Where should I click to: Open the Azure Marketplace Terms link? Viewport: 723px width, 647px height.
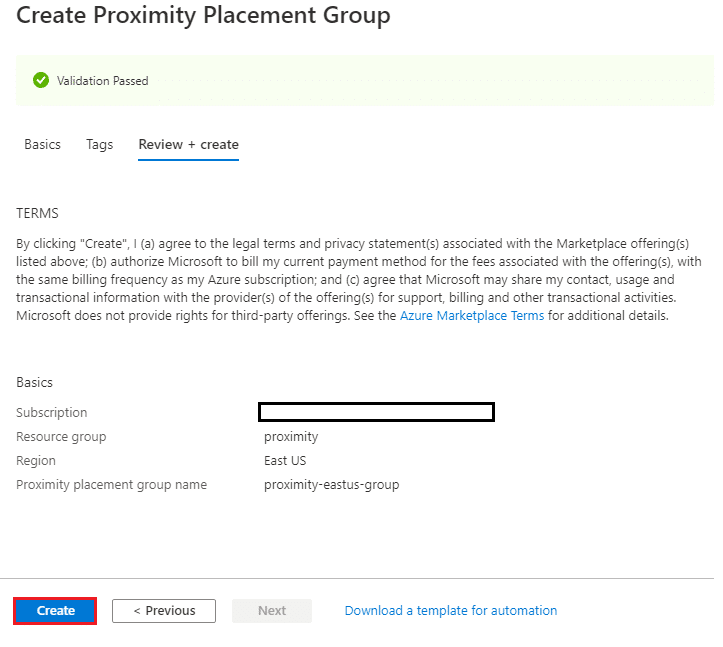472,315
